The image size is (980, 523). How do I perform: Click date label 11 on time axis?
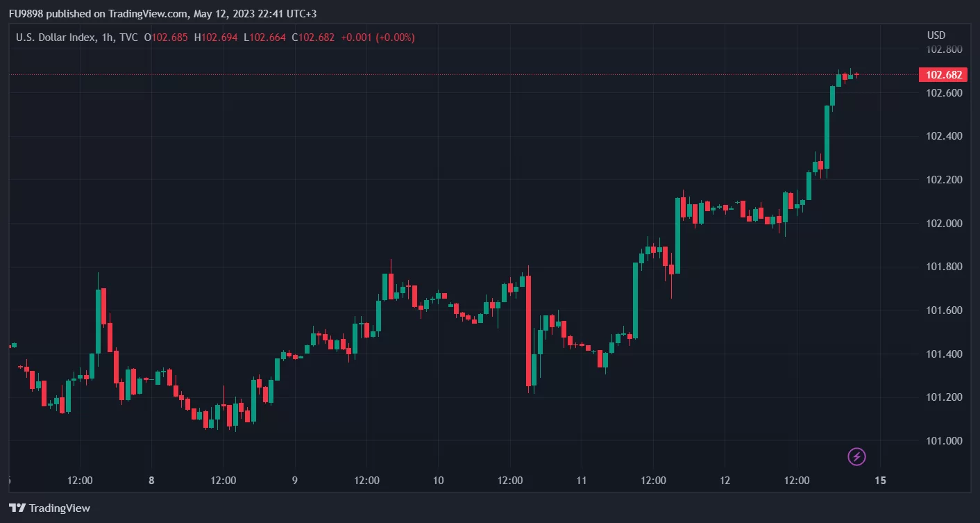pyautogui.click(x=582, y=481)
